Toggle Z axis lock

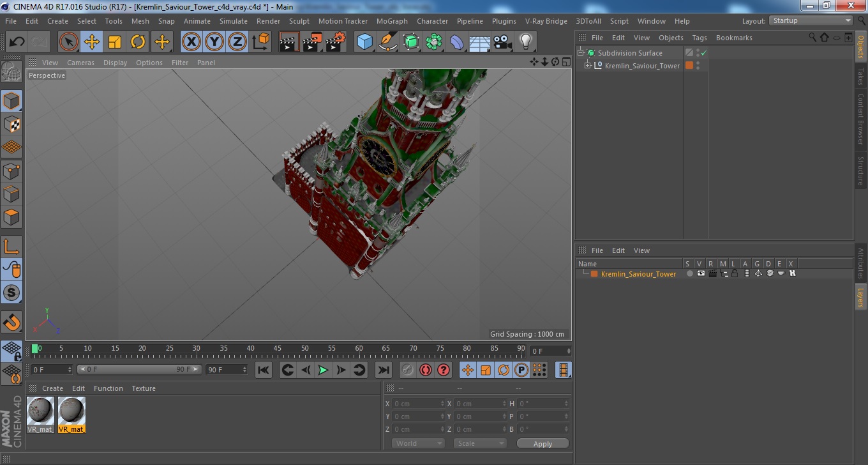(237, 42)
